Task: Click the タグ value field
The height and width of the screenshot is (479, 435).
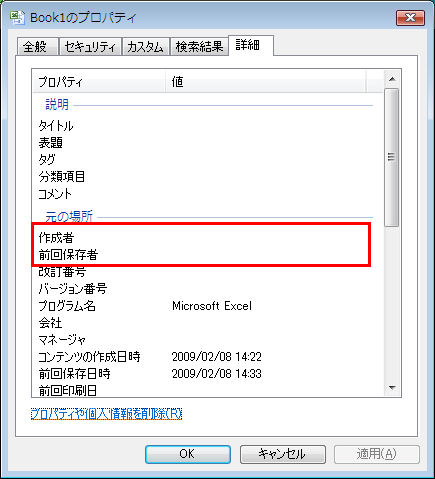Action: pyautogui.click(x=272, y=160)
